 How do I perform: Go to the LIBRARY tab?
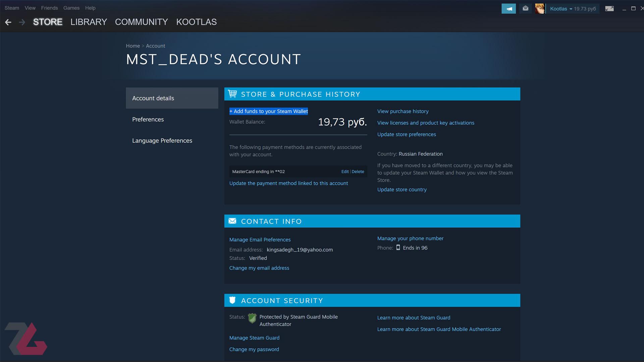(x=89, y=22)
